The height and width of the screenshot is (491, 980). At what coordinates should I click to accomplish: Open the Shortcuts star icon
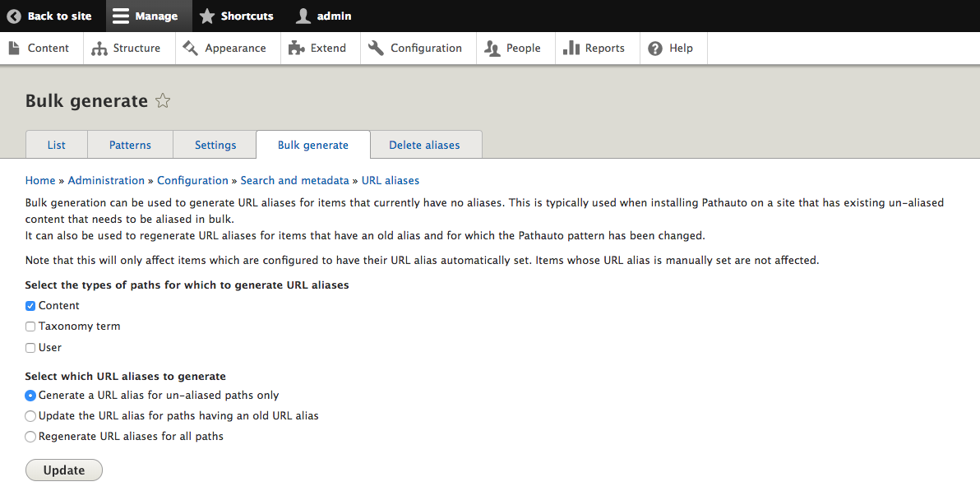point(207,16)
